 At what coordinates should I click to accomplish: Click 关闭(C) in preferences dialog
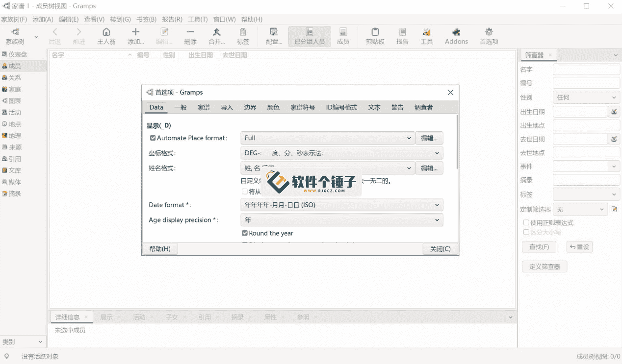[x=441, y=249]
